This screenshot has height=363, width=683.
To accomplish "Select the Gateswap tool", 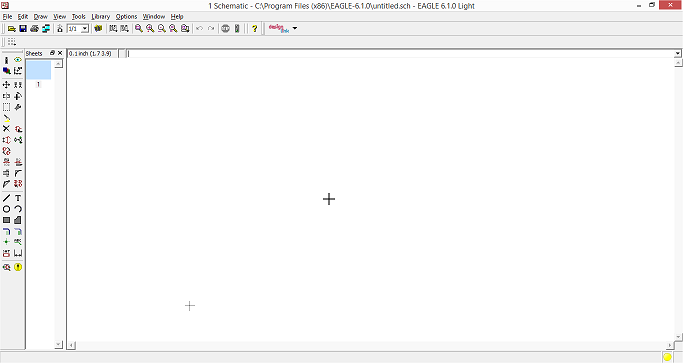I will pos(7,151).
